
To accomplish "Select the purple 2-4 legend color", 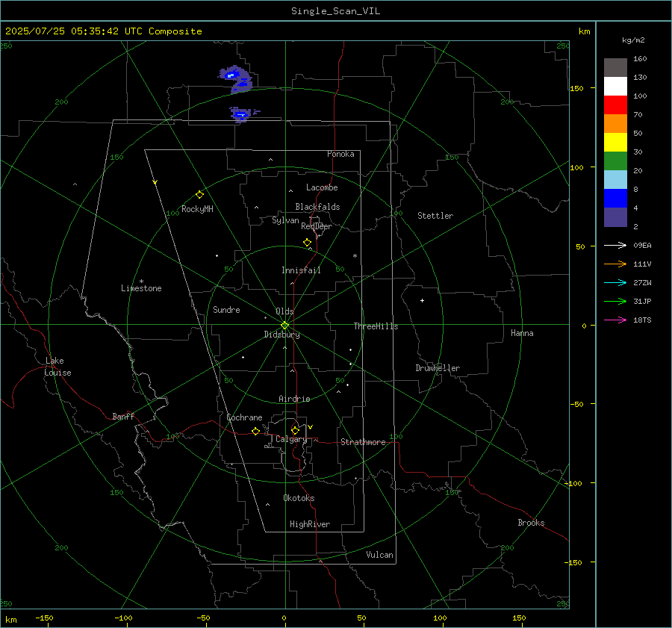I will (x=615, y=217).
